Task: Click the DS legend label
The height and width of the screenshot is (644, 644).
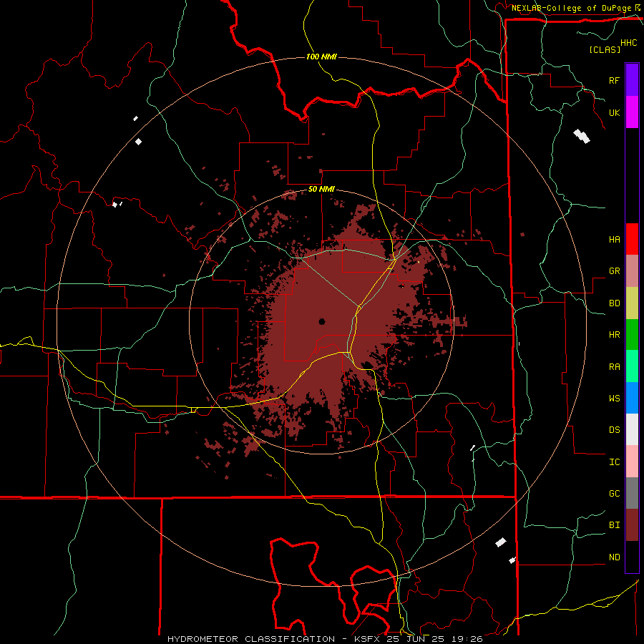Action: click(x=614, y=430)
